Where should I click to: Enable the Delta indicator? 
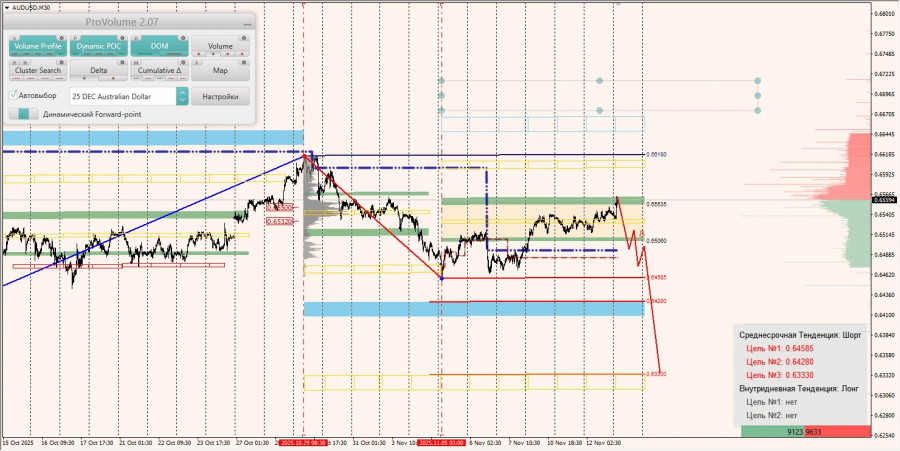pyautogui.click(x=99, y=70)
